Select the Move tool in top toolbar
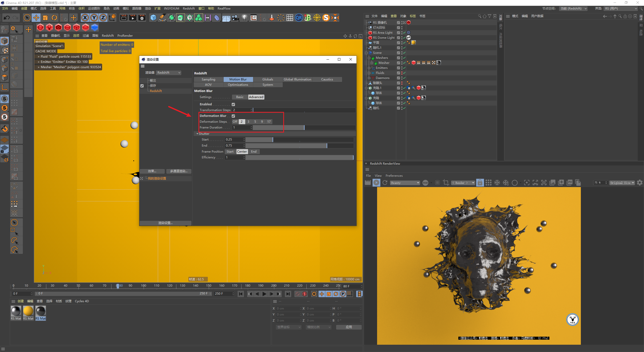The height and width of the screenshot is (352, 644). point(36,18)
